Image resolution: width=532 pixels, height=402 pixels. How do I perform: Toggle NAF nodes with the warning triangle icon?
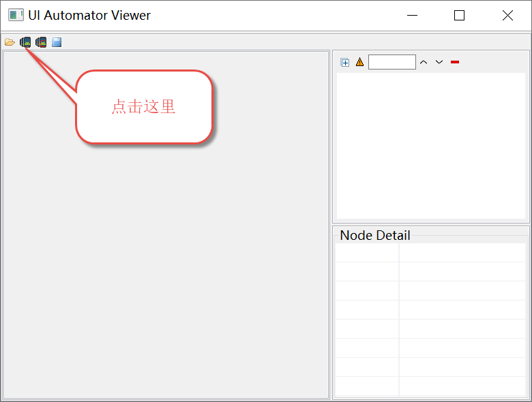tap(359, 63)
